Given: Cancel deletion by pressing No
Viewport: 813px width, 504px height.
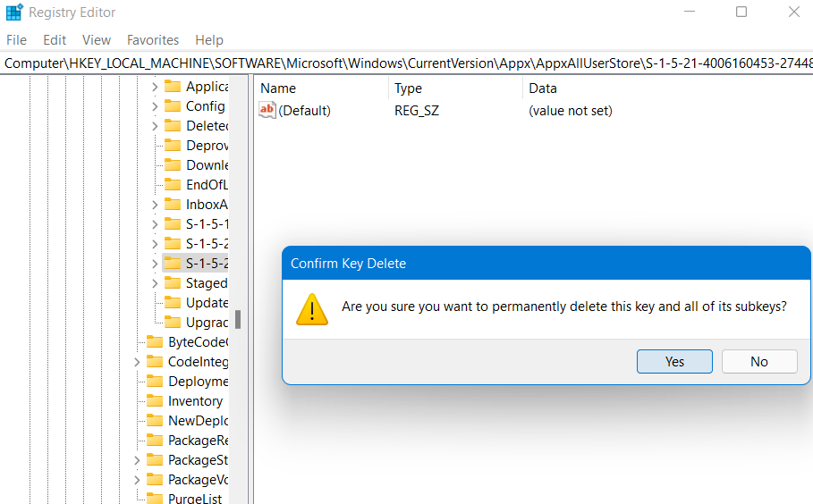Looking at the screenshot, I should tap(759, 362).
